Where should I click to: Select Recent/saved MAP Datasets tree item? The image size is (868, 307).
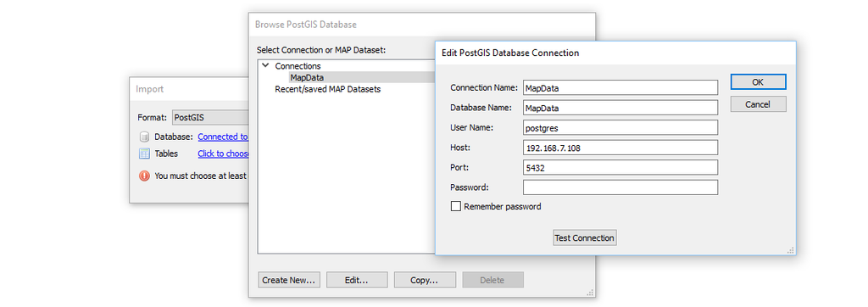(328, 89)
